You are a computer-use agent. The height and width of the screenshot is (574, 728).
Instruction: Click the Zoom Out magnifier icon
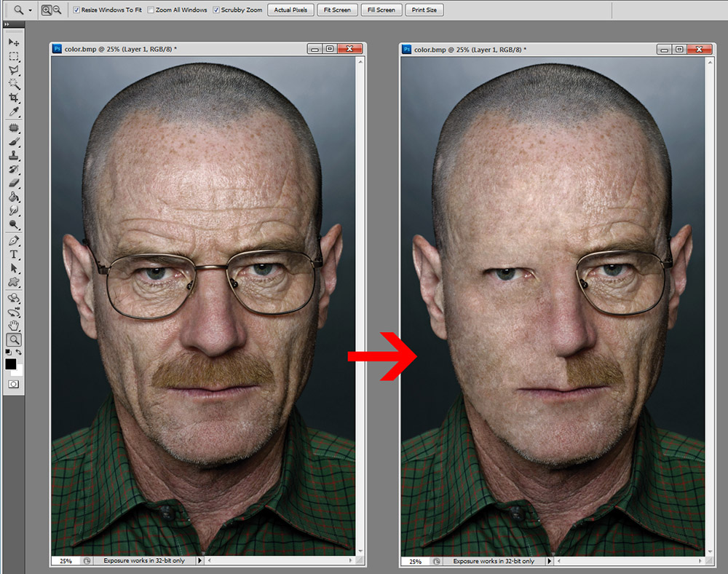pos(57,10)
